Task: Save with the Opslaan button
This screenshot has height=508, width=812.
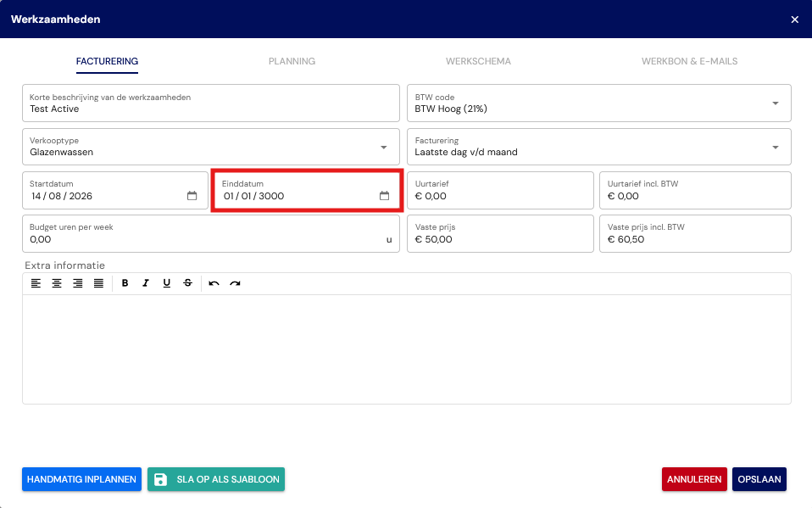Action: 759,479
